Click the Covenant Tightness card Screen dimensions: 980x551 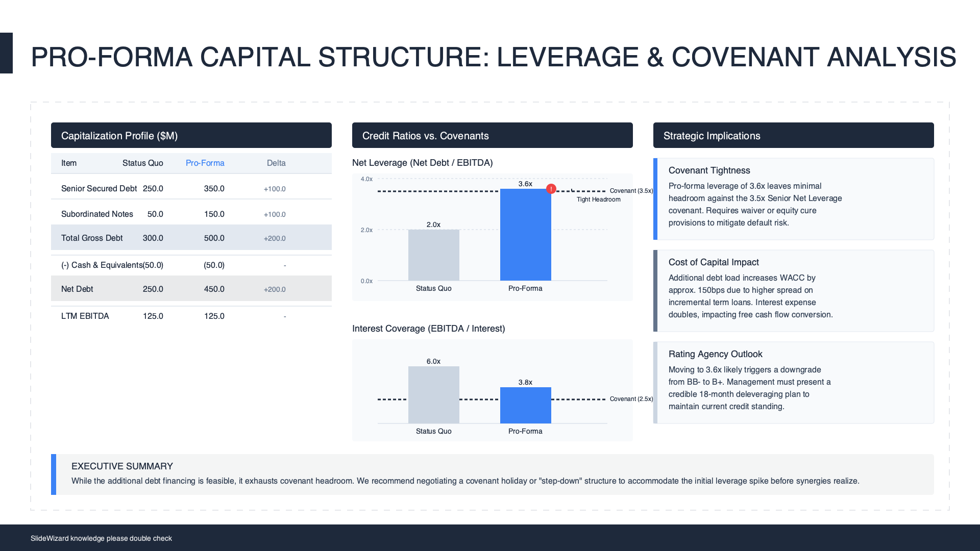point(793,199)
